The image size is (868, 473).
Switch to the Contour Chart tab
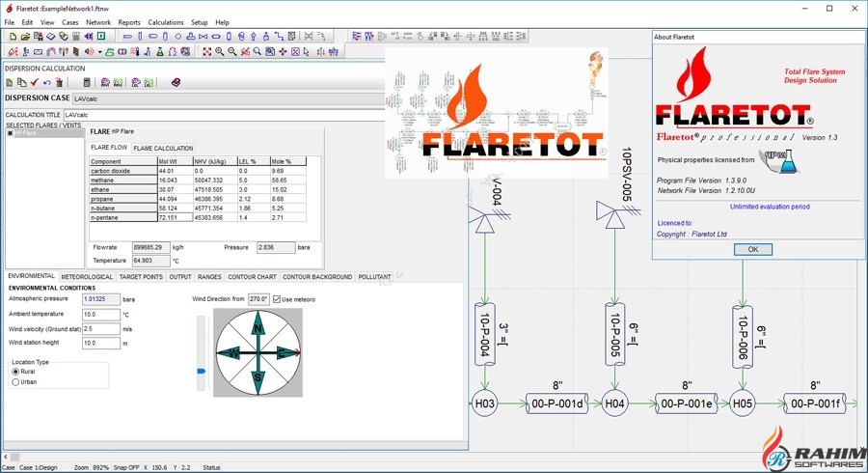(252, 277)
